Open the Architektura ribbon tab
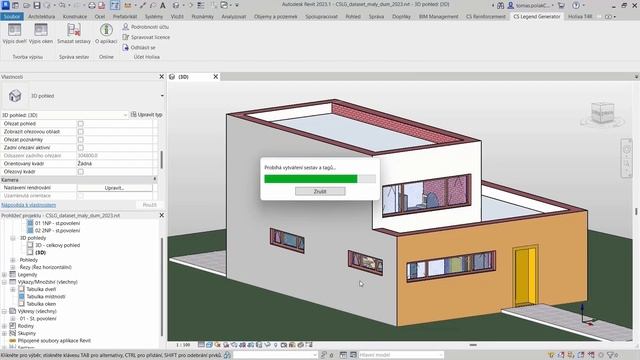This screenshot has width=640, height=360. [x=42, y=17]
